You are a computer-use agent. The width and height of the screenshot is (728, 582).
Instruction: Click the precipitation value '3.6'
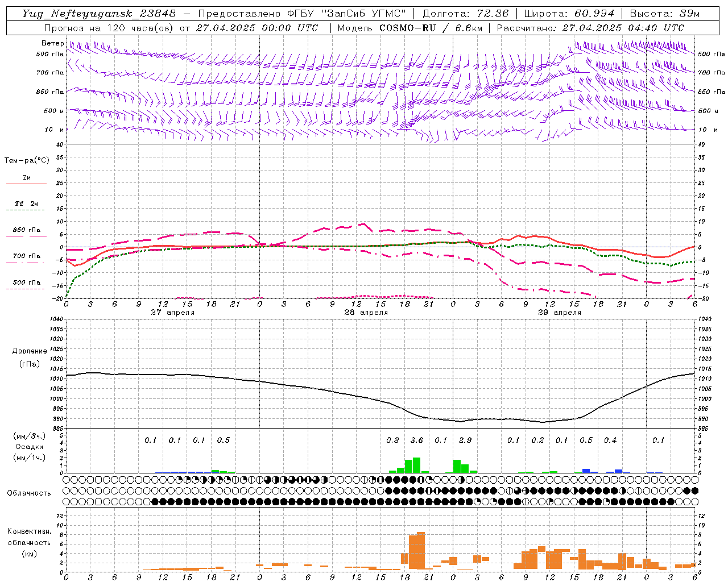pos(417,440)
